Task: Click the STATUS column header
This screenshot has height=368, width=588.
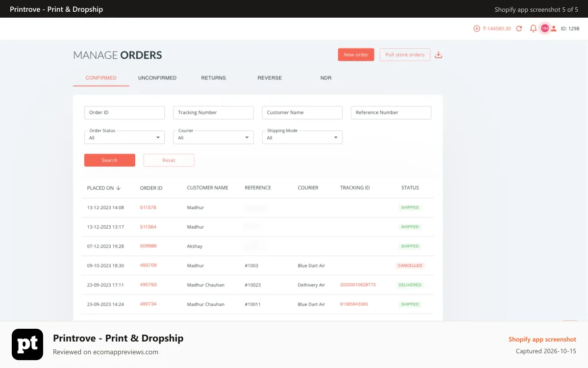Action: pyautogui.click(x=410, y=188)
